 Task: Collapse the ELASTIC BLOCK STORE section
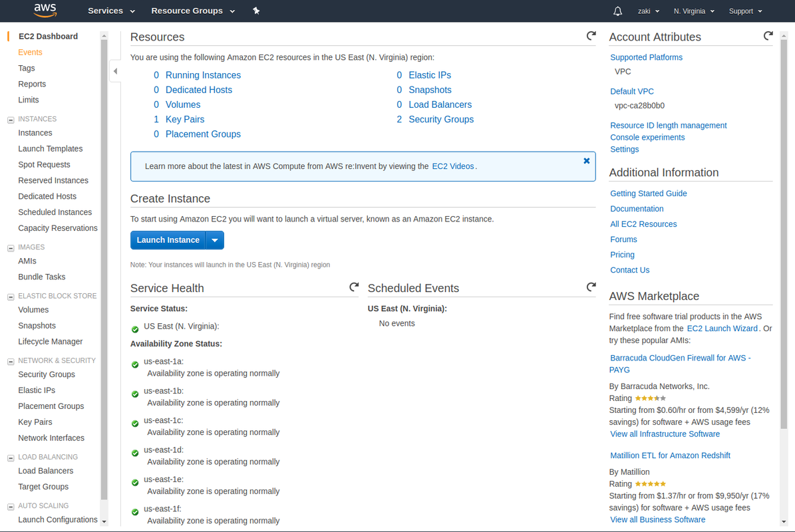[11, 297]
